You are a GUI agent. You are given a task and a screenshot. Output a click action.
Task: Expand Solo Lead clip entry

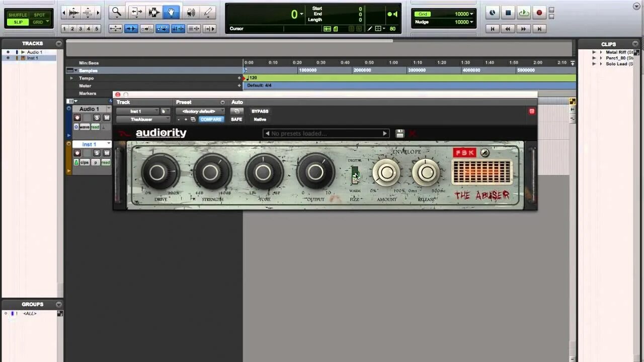[x=601, y=64]
